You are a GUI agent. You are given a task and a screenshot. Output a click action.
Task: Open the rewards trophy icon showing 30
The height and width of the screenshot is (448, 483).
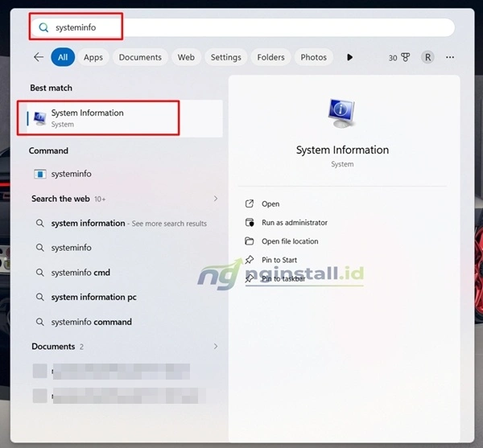click(x=399, y=58)
